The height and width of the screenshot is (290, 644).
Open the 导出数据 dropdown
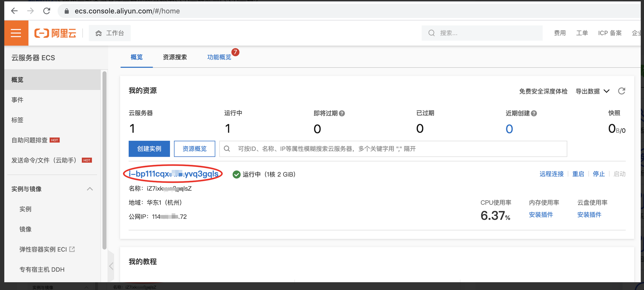(593, 91)
